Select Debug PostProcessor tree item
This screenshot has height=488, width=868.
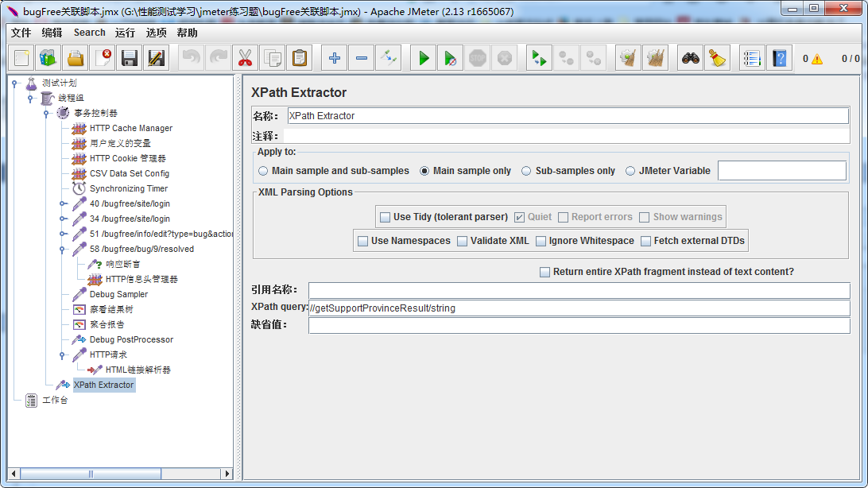tap(131, 339)
